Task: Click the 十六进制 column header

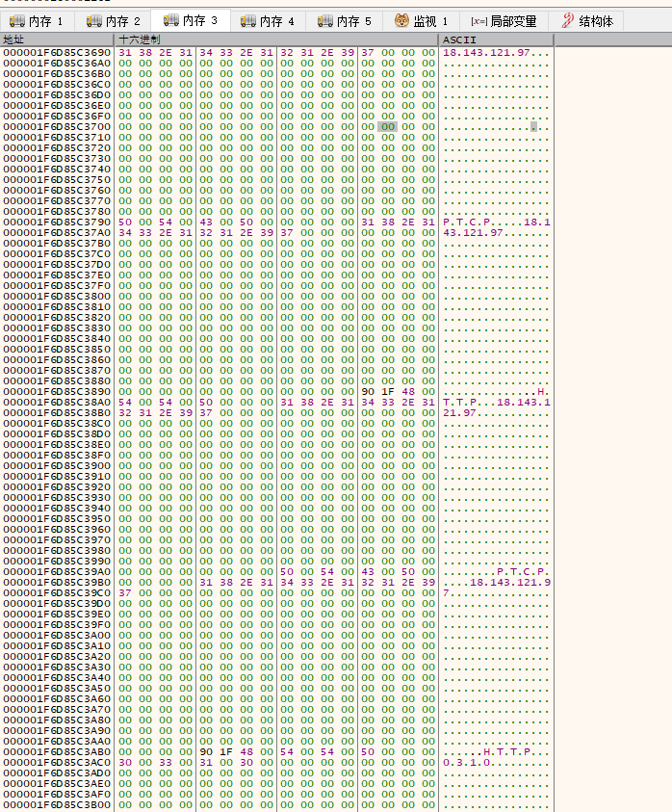Action: pos(276,39)
